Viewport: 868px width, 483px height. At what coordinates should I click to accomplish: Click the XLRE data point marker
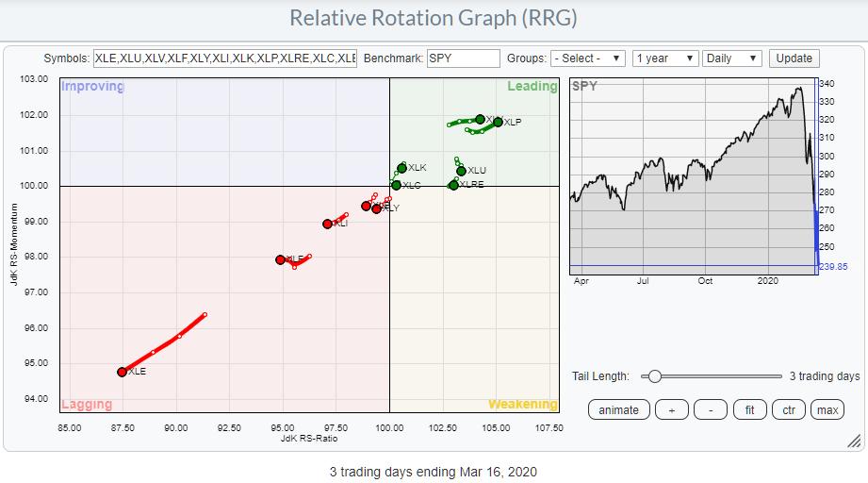(x=453, y=185)
